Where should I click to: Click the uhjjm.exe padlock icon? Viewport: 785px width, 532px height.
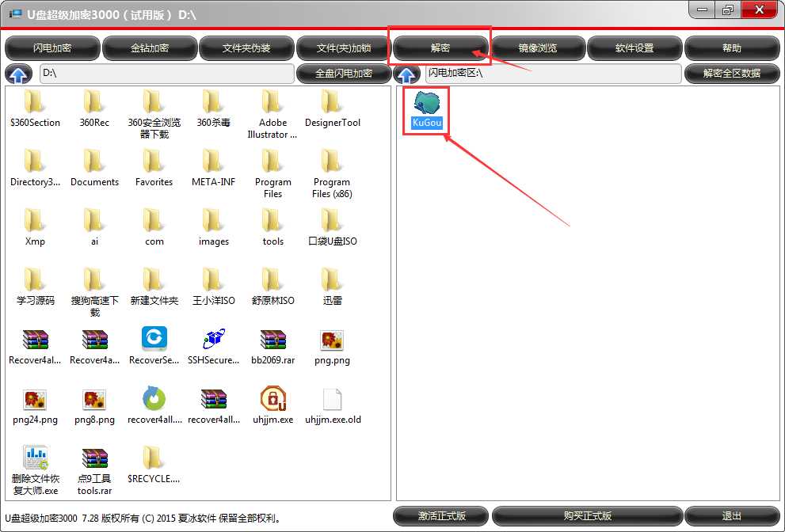coord(273,399)
